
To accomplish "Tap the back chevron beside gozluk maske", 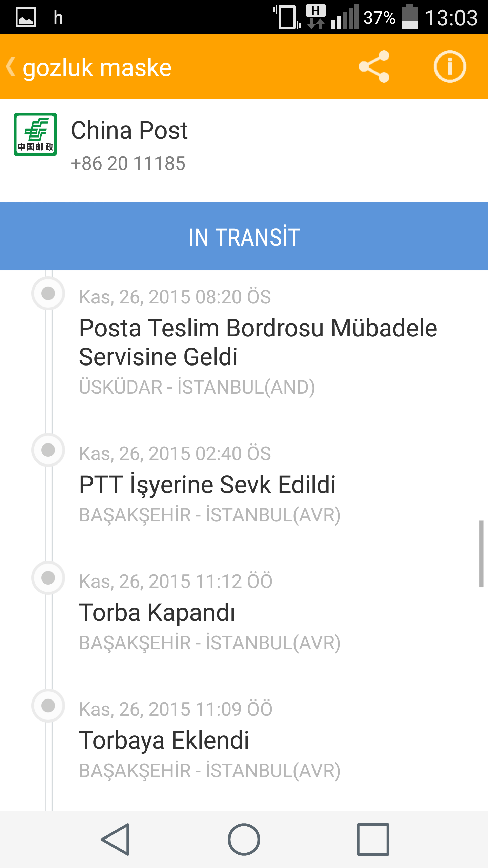I will click(x=11, y=66).
